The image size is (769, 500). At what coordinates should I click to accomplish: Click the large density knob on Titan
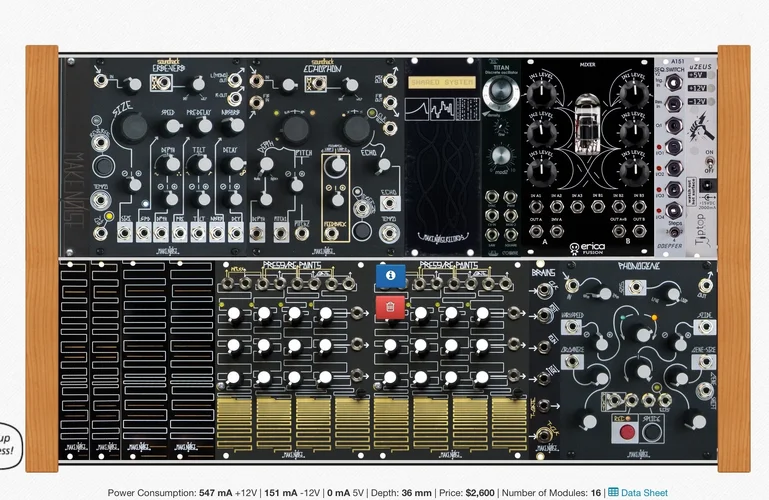[x=501, y=91]
